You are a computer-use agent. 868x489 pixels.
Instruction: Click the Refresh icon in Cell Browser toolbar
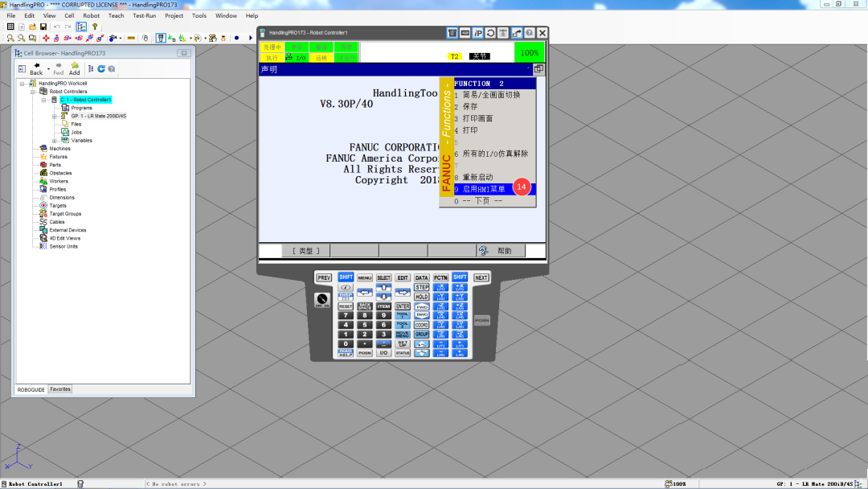[100, 69]
